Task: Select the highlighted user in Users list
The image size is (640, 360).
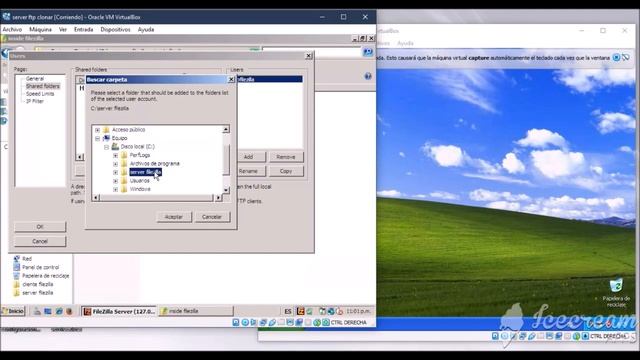Action: click(x=269, y=79)
